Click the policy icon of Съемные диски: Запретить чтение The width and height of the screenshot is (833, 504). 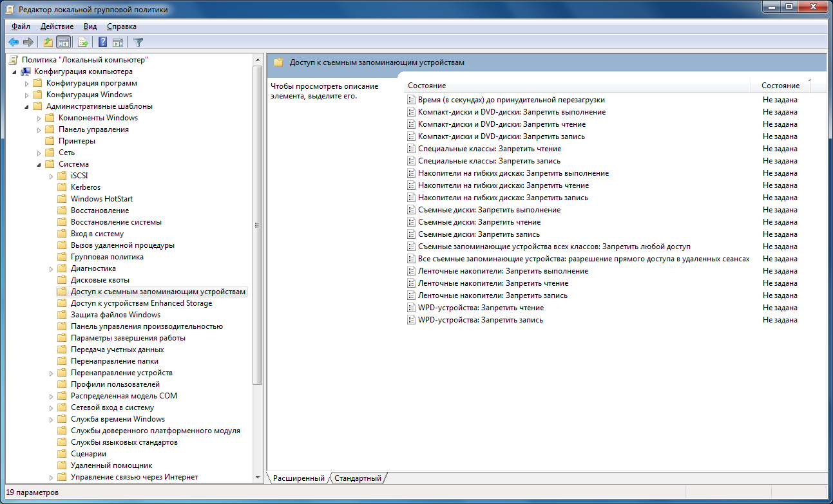point(412,222)
